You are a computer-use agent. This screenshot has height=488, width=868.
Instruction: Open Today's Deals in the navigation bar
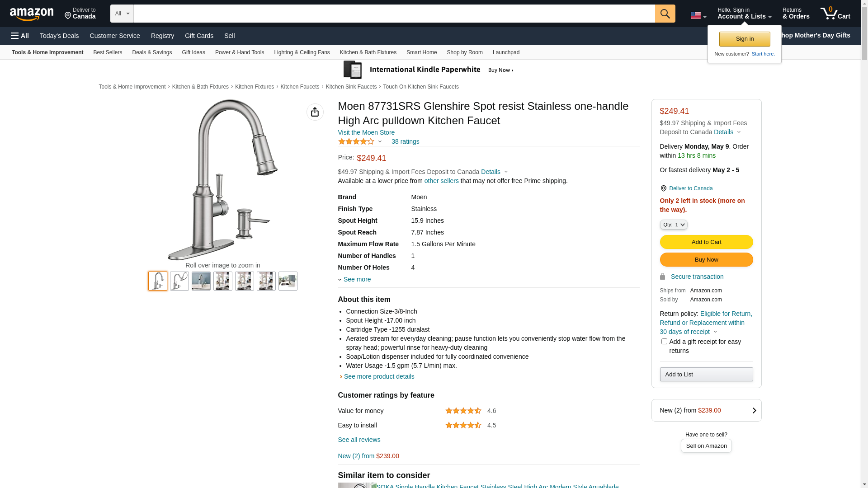[59, 36]
